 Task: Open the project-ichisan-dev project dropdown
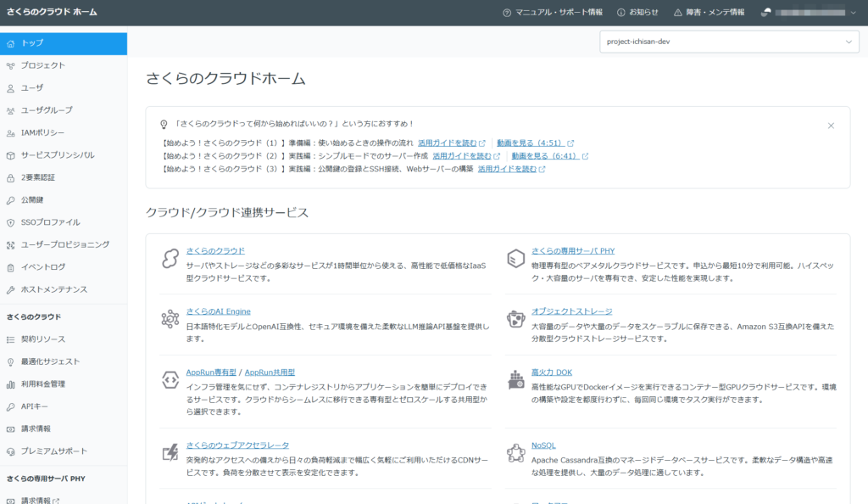[x=728, y=41]
